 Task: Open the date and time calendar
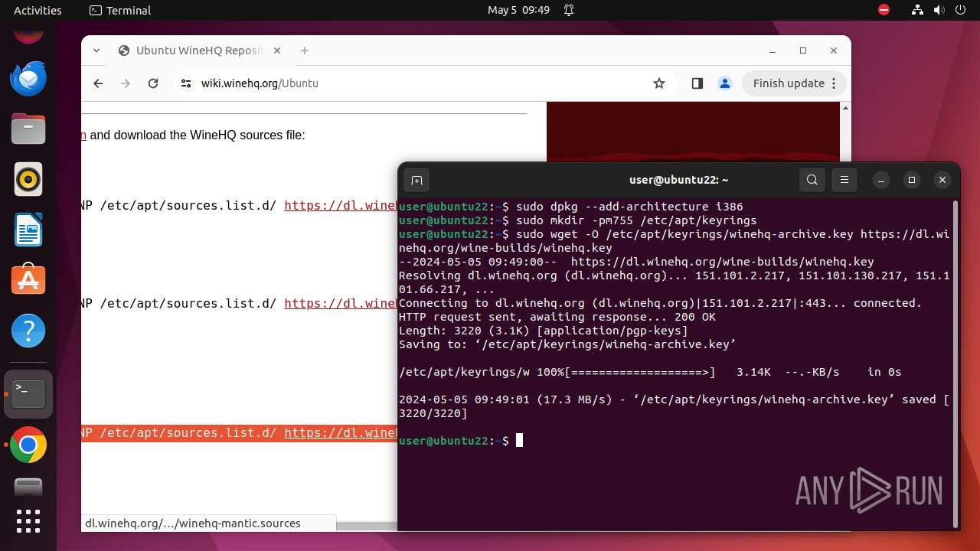coord(518,10)
